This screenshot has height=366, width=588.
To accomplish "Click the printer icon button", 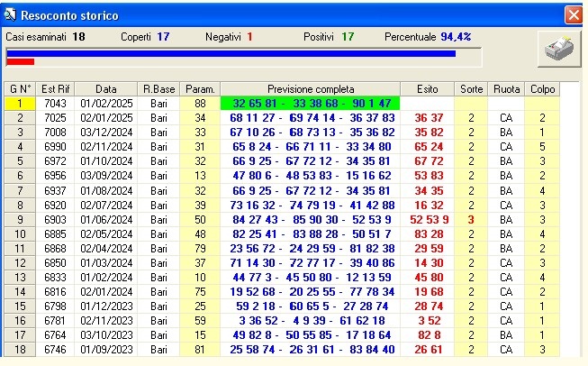I will [x=557, y=50].
